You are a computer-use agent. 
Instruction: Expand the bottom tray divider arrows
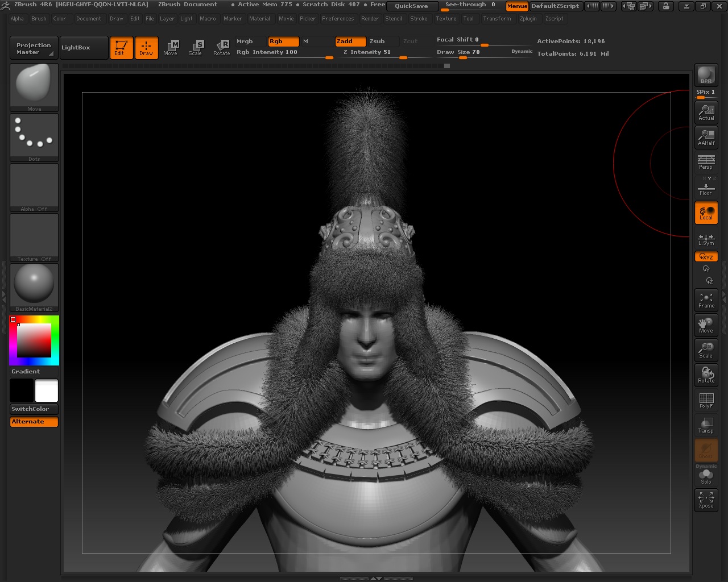[x=376, y=579]
